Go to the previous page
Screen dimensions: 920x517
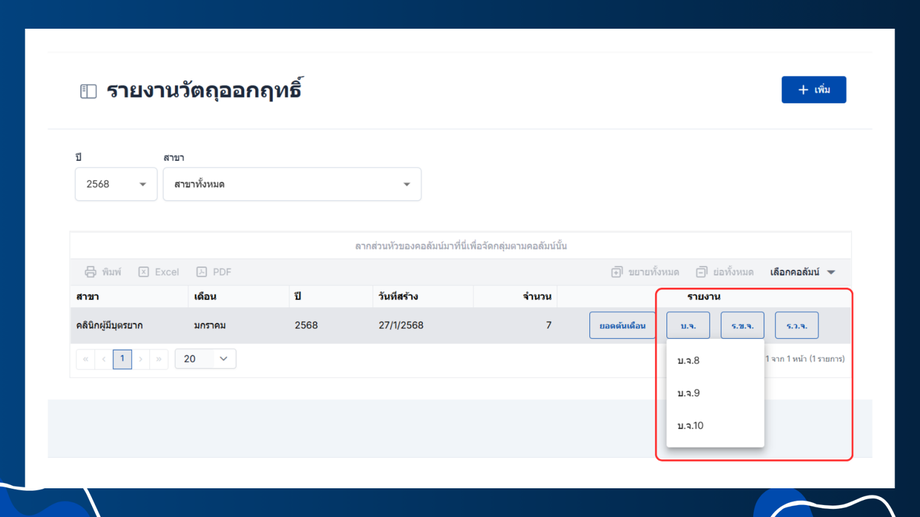pyautogui.click(x=104, y=359)
